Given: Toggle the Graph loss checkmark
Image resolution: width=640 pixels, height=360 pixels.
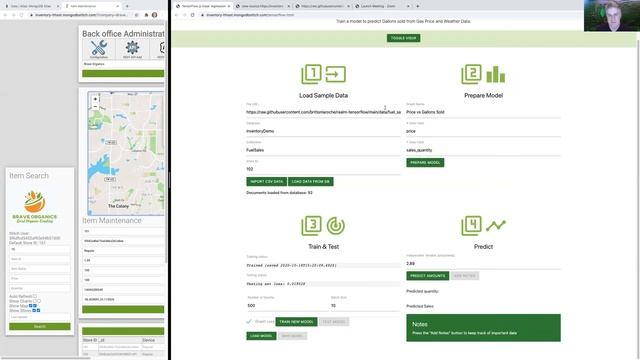Looking at the screenshot, I should [249, 322].
